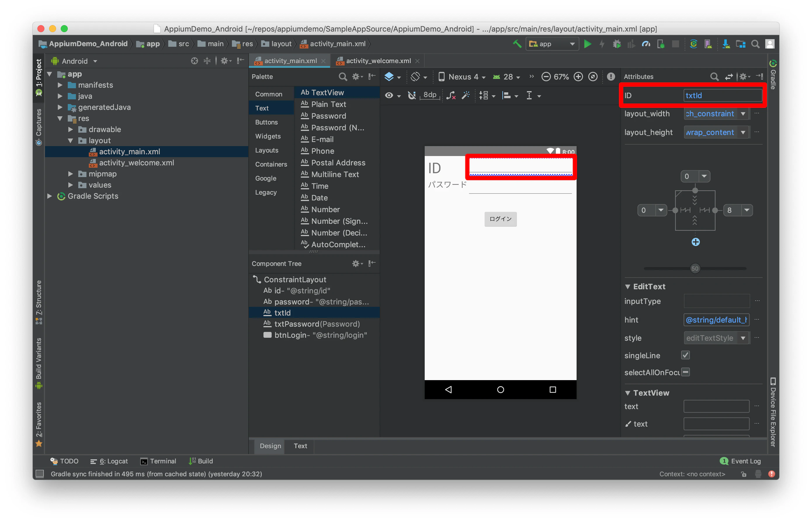The height and width of the screenshot is (523, 812).
Task: Add constraint with blue plus circle
Action: coord(695,242)
